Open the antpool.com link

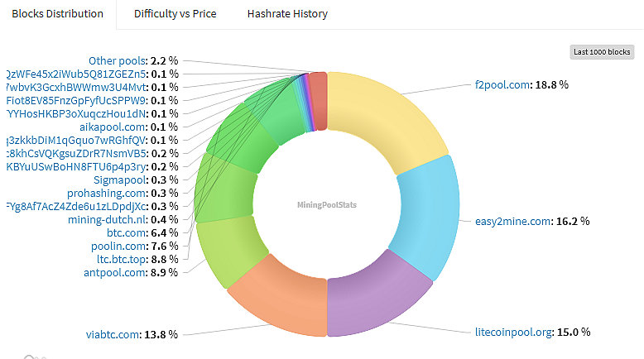pyautogui.click(x=114, y=273)
